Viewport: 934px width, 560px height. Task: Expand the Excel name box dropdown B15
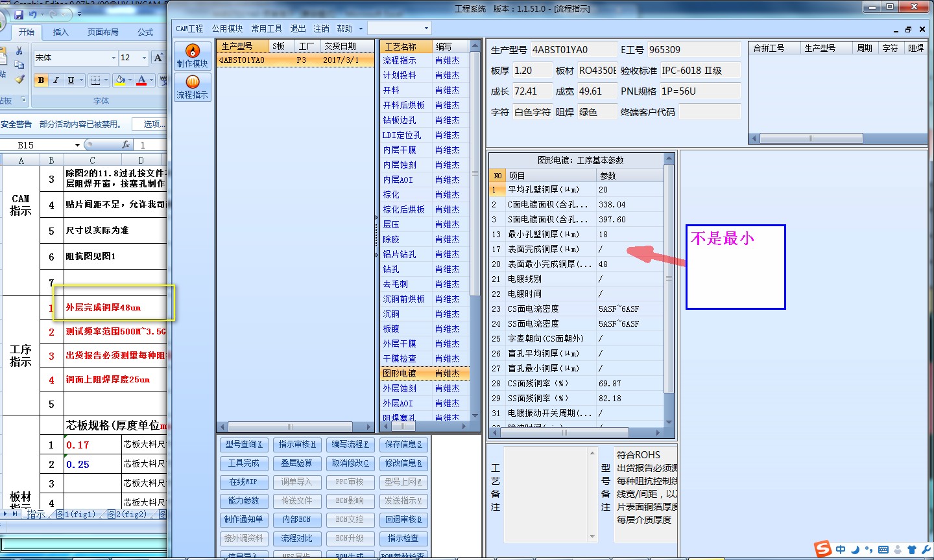77,145
